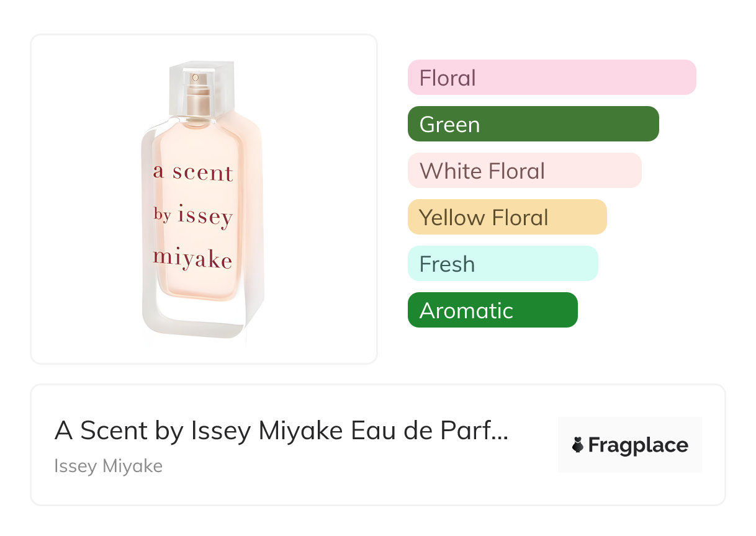The image size is (756, 536).
Task: Click the Fragplace bottle logo icon
Action: (578, 445)
